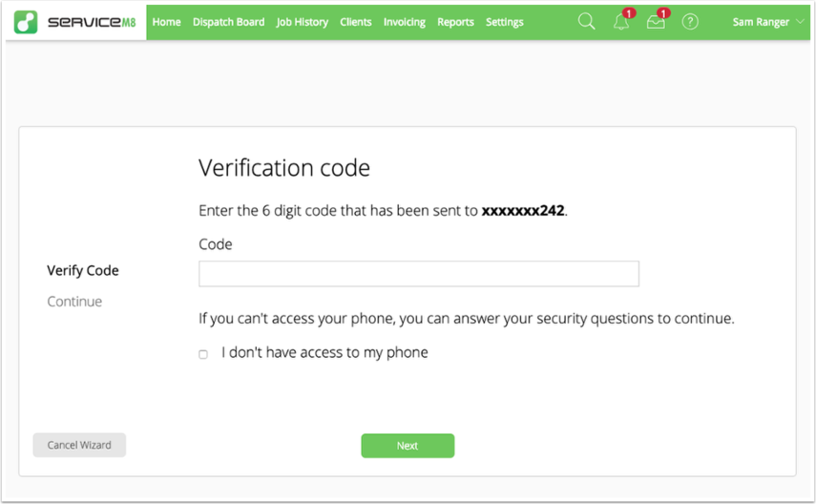Open the help question mark icon

690,22
